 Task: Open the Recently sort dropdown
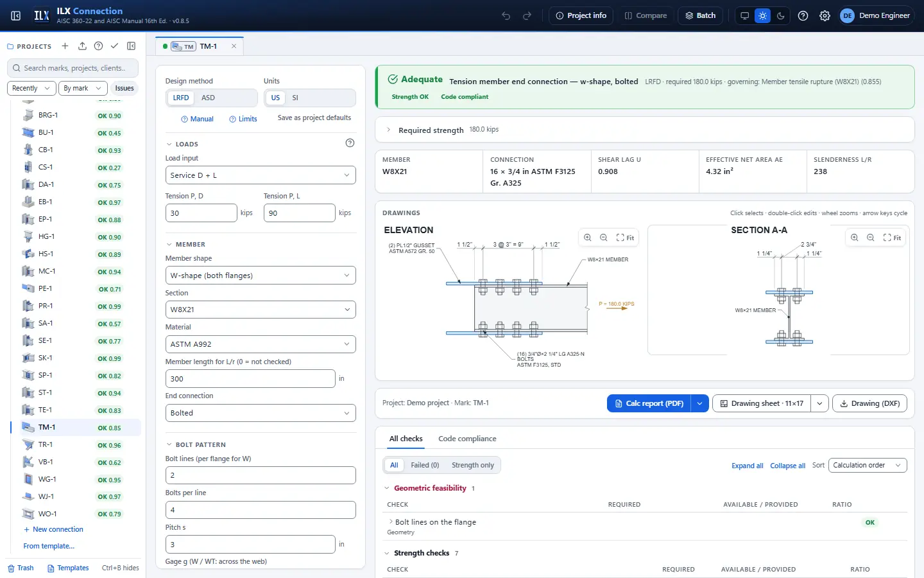[x=31, y=88]
